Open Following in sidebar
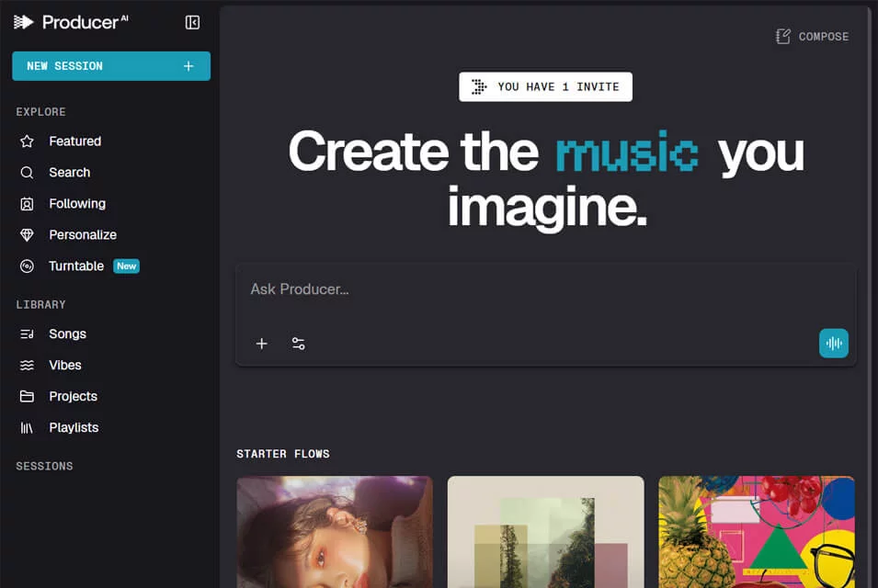 click(x=76, y=204)
